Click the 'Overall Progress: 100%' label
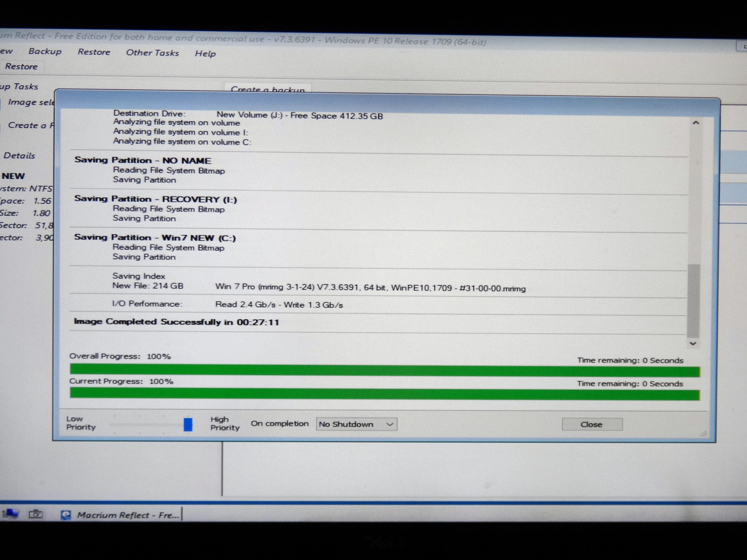747x560 pixels. click(120, 356)
